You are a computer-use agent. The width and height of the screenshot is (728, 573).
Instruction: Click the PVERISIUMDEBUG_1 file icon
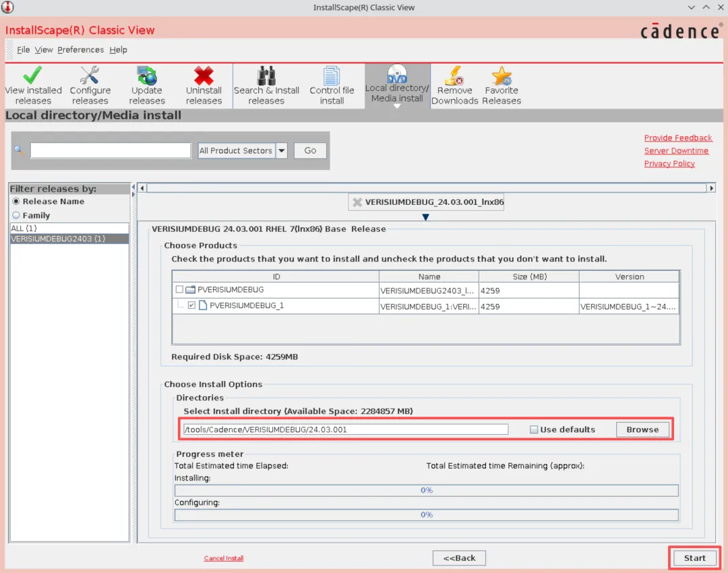coord(203,305)
